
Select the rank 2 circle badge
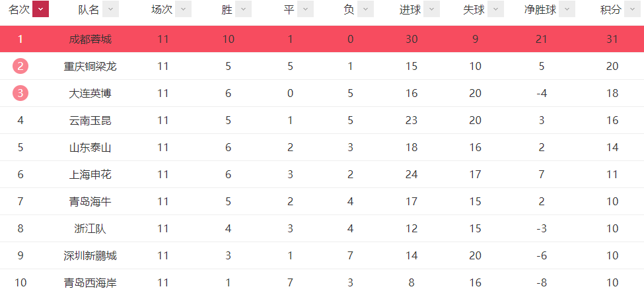[x=20, y=66]
